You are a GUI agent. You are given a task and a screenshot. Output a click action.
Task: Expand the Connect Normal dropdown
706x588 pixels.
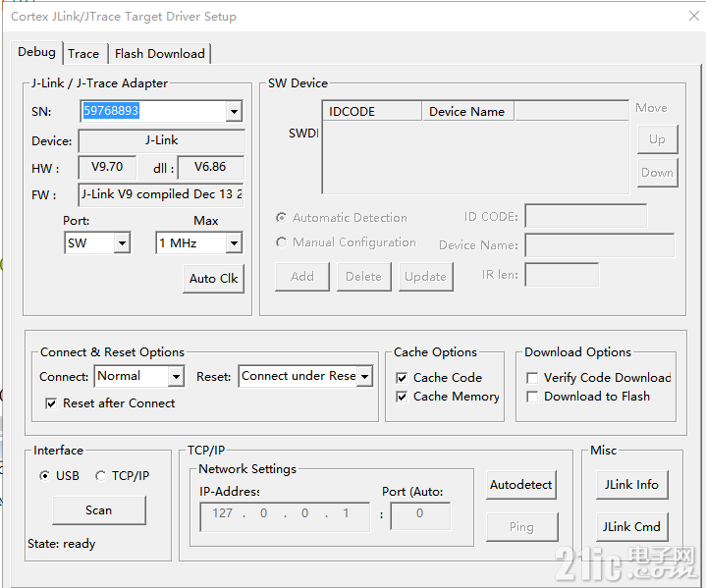pos(176,376)
